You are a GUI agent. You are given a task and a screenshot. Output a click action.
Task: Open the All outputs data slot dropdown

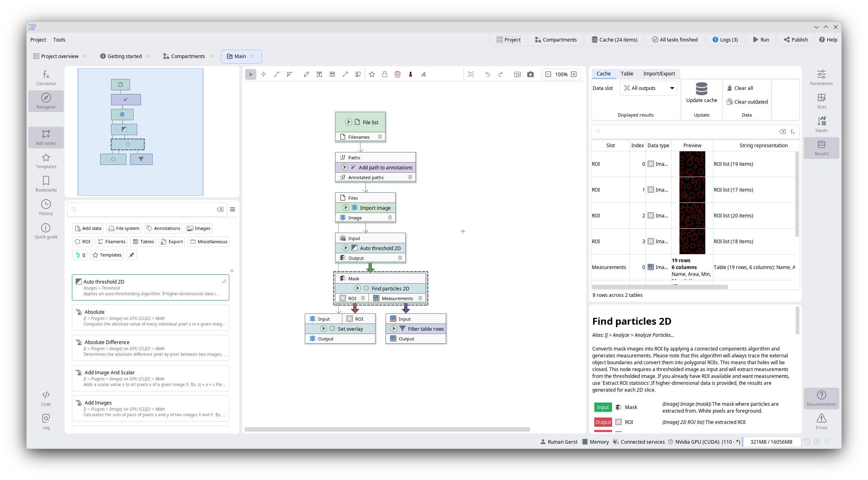click(649, 88)
